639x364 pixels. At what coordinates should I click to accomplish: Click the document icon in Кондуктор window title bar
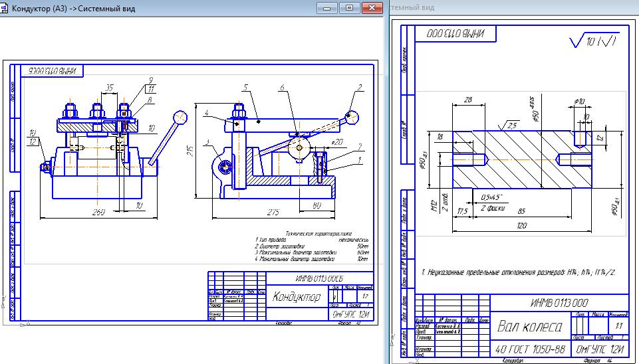(4, 8)
